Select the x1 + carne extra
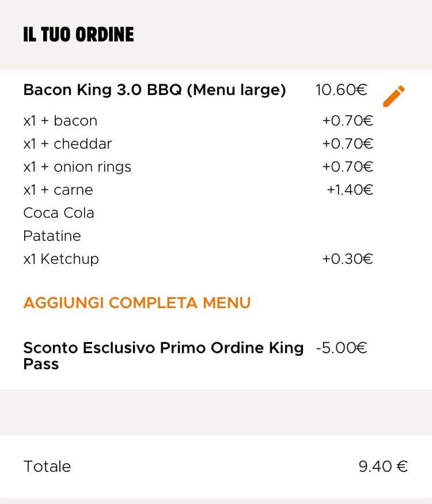The width and height of the screenshot is (432, 504). point(58,190)
